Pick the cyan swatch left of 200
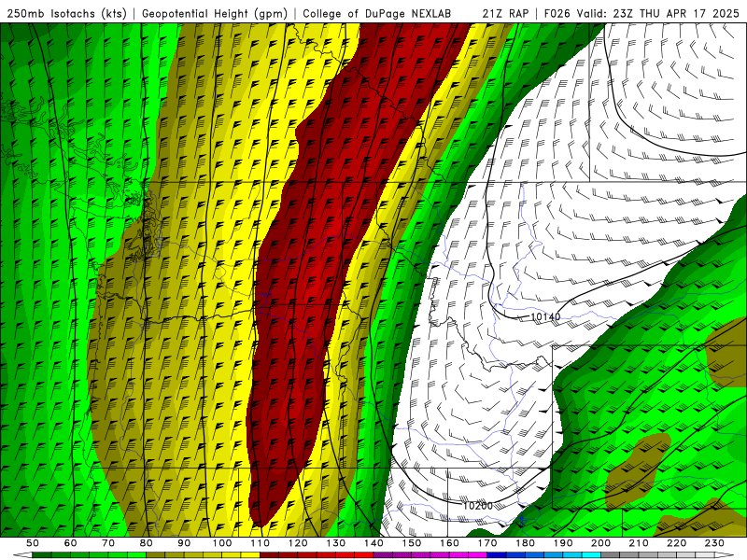The height and width of the screenshot is (560, 747). point(592,555)
